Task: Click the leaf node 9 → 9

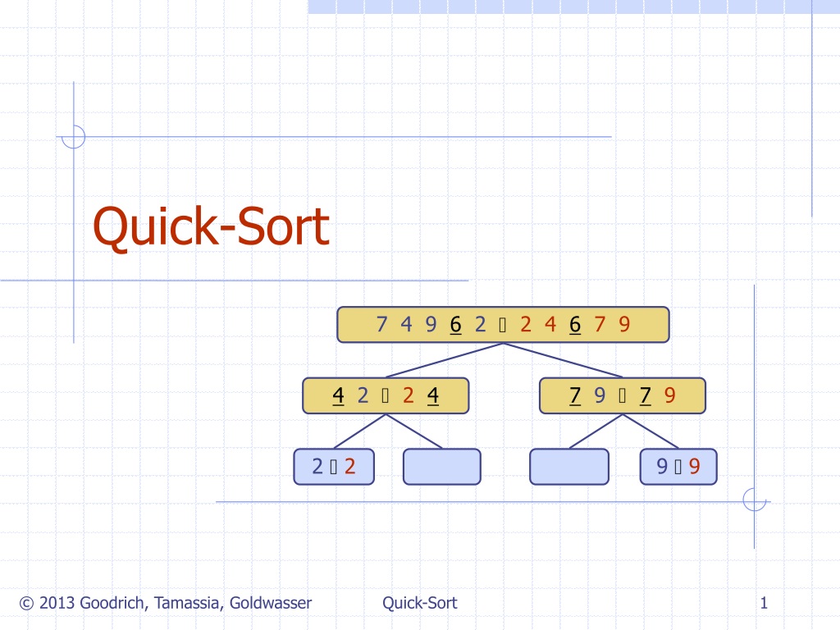Action: pos(678,467)
